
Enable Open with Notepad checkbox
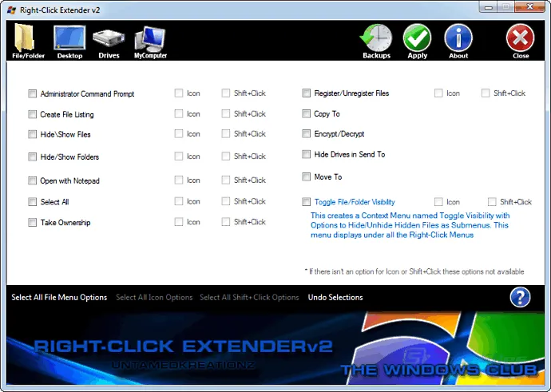(32, 181)
